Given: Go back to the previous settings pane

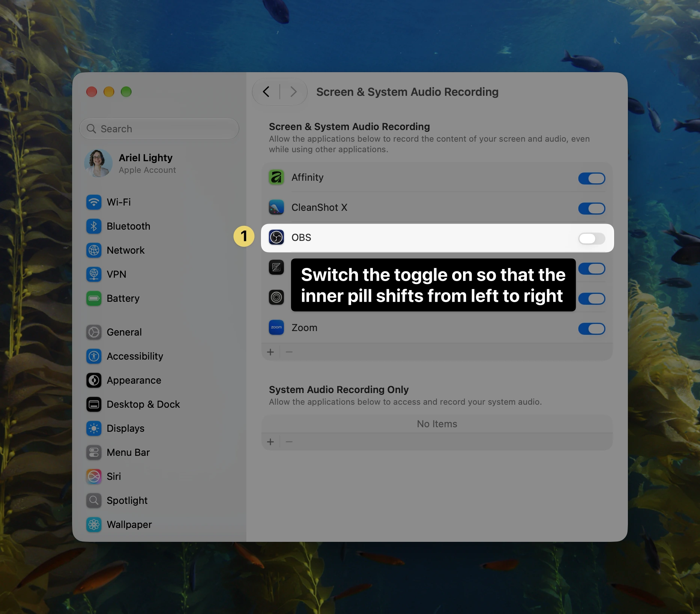Looking at the screenshot, I should pyautogui.click(x=266, y=92).
